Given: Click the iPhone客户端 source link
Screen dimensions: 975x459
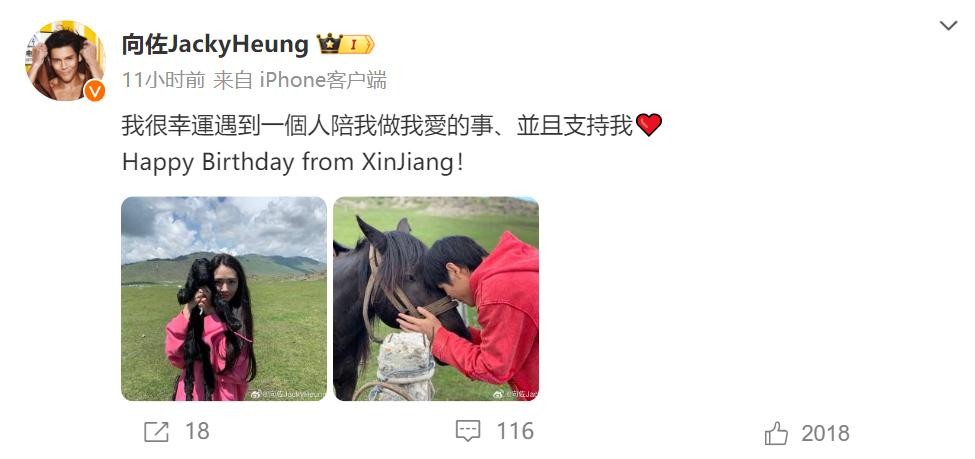Looking at the screenshot, I should [323, 80].
